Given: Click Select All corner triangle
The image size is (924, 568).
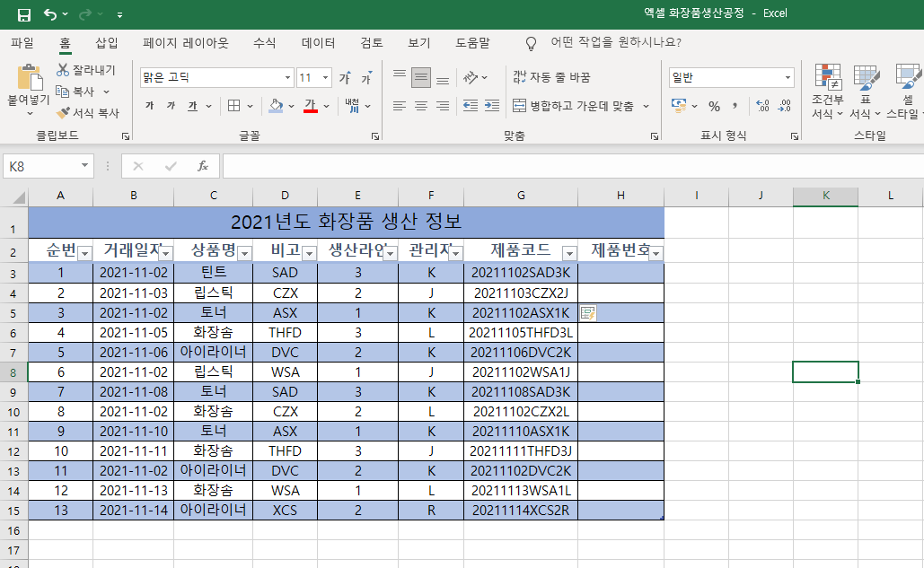Looking at the screenshot, I should 20,197.
